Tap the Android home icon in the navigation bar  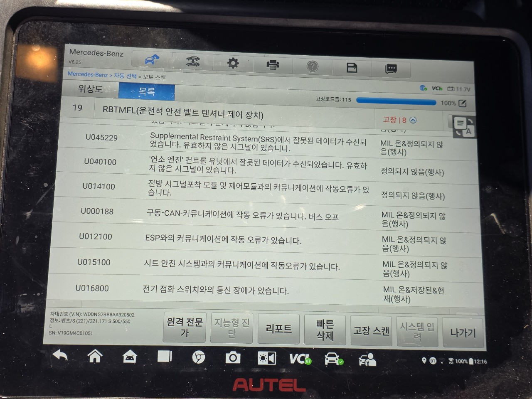pyautogui.click(x=95, y=356)
